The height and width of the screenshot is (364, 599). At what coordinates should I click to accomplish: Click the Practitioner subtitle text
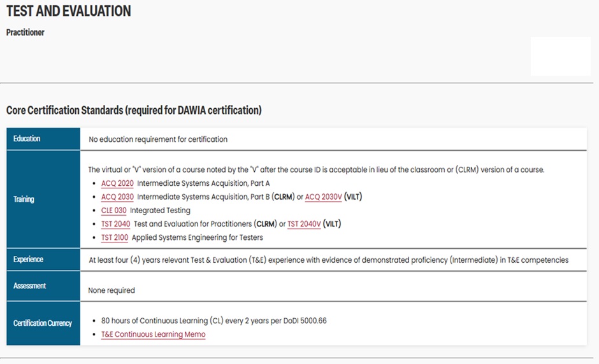point(25,32)
